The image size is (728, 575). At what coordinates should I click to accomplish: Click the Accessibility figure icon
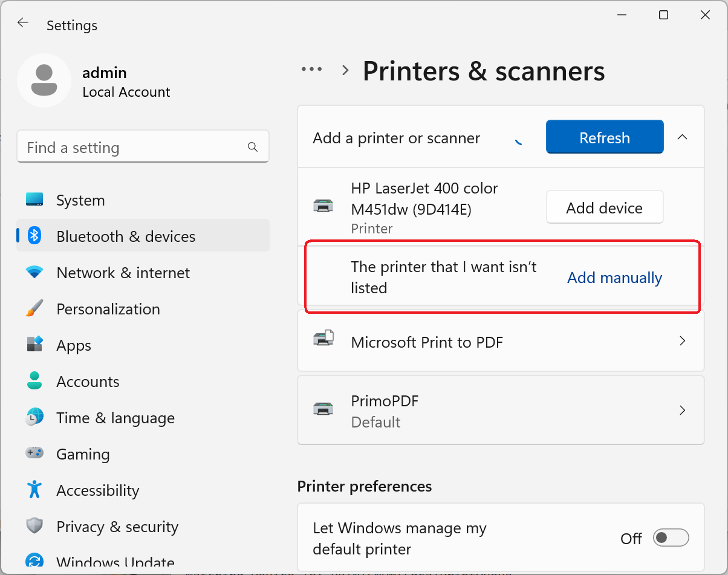(x=34, y=490)
